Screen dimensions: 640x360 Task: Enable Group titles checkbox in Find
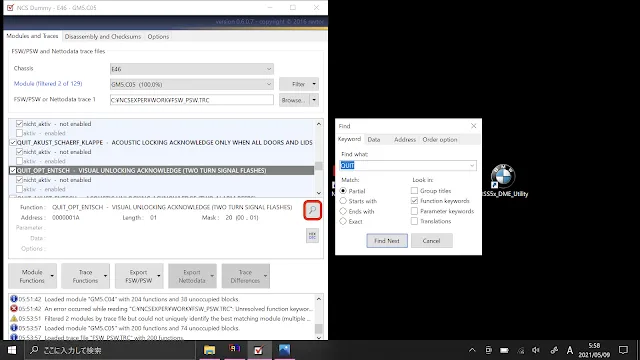point(414,191)
